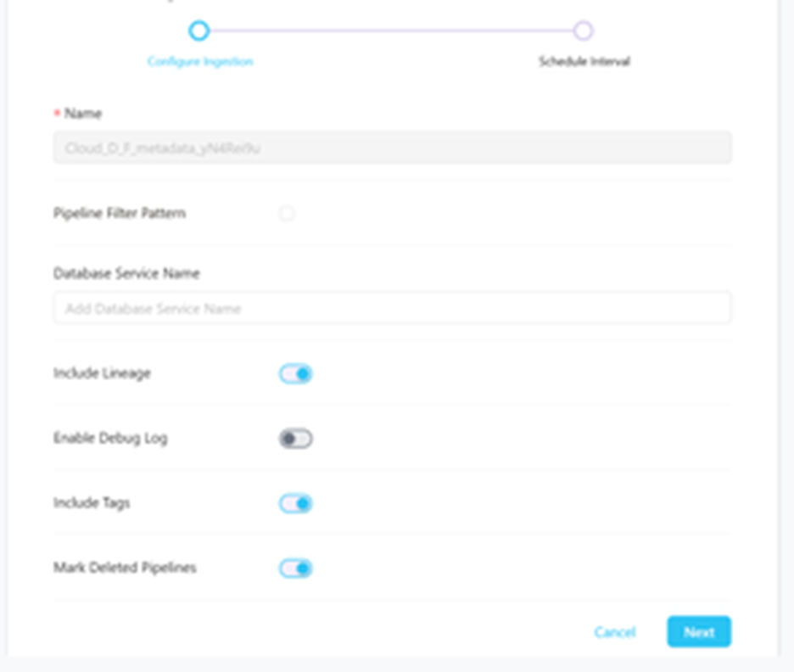Turn off the Include Tags toggle
This screenshot has width=794, height=672.
tap(295, 503)
